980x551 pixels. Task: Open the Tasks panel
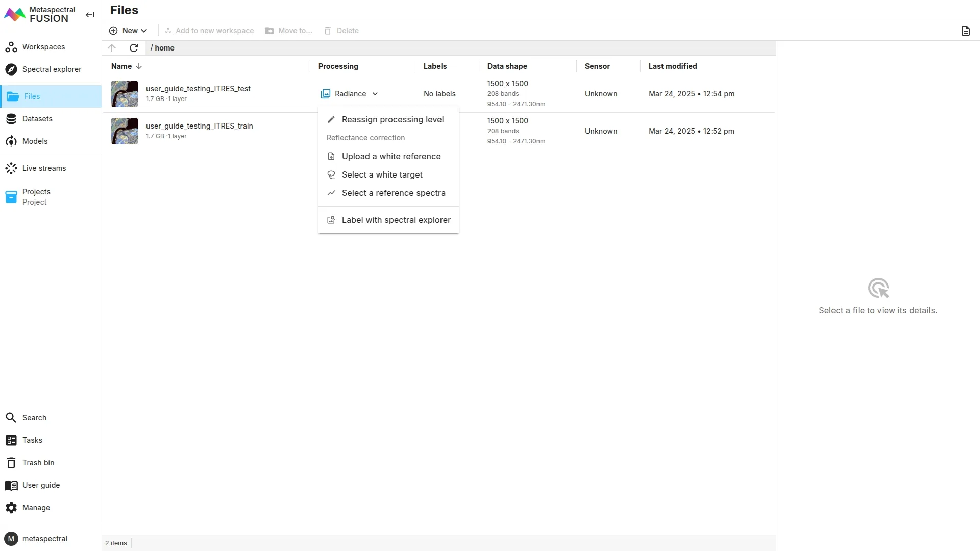(32, 440)
